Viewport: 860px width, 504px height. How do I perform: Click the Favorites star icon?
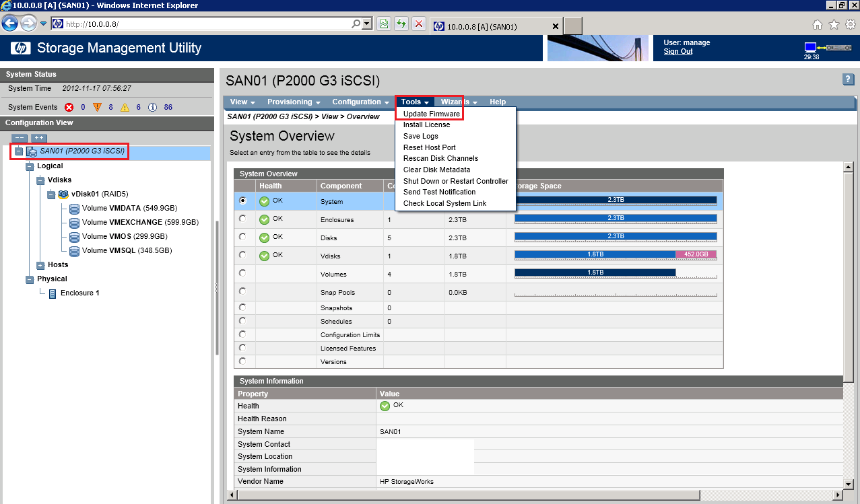(x=834, y=25)
